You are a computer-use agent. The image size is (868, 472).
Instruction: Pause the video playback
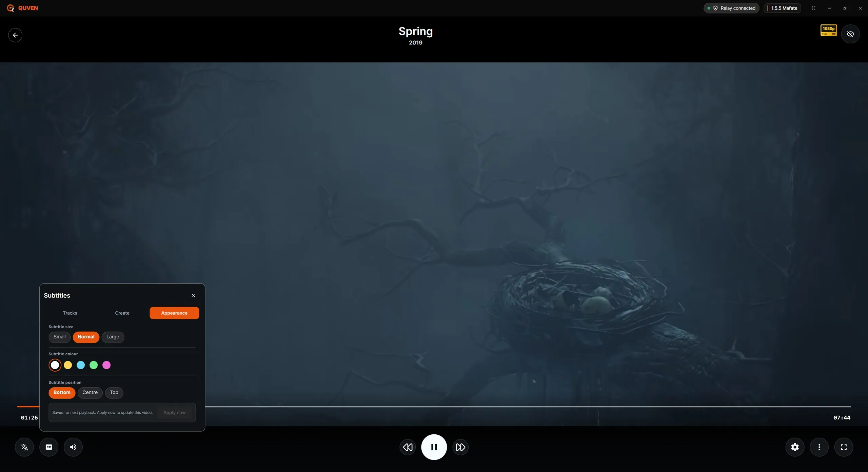434,447
